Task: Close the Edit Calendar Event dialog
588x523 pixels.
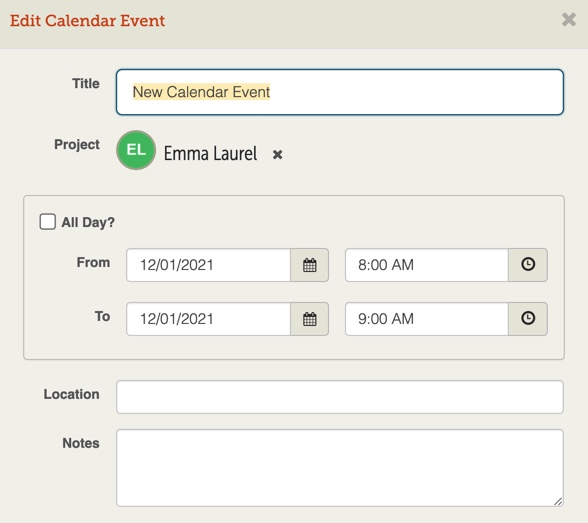Action: [568, 19]
